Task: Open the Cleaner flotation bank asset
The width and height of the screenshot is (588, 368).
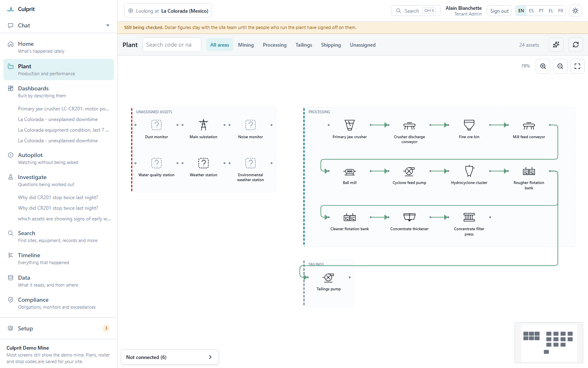Action: (350, 217)
